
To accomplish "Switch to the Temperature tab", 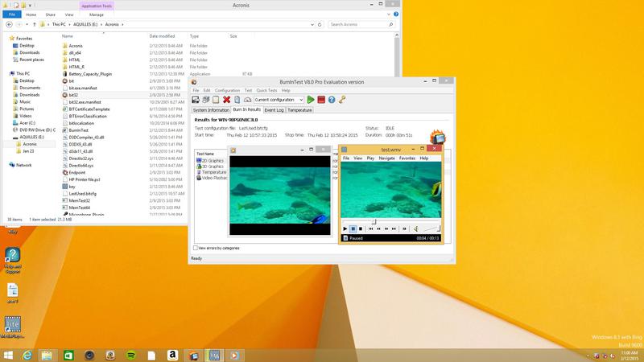I will click(x=299, y=110).
